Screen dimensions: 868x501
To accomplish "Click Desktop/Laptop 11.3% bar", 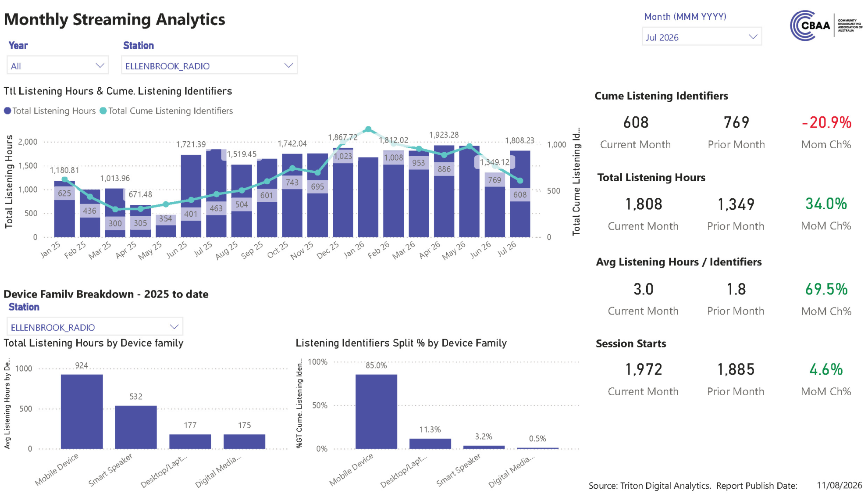I will (430, 444).
